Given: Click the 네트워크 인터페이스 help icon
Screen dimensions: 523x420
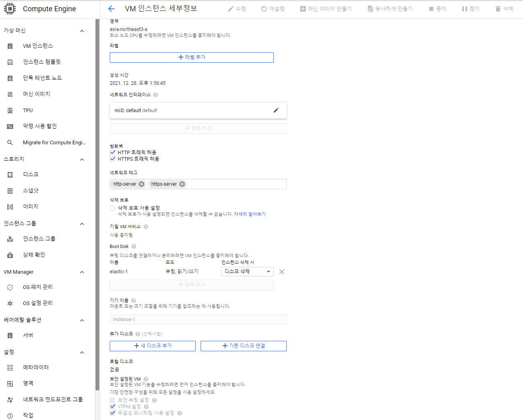Looking at the screenshot, I should [x=156, y=95].
